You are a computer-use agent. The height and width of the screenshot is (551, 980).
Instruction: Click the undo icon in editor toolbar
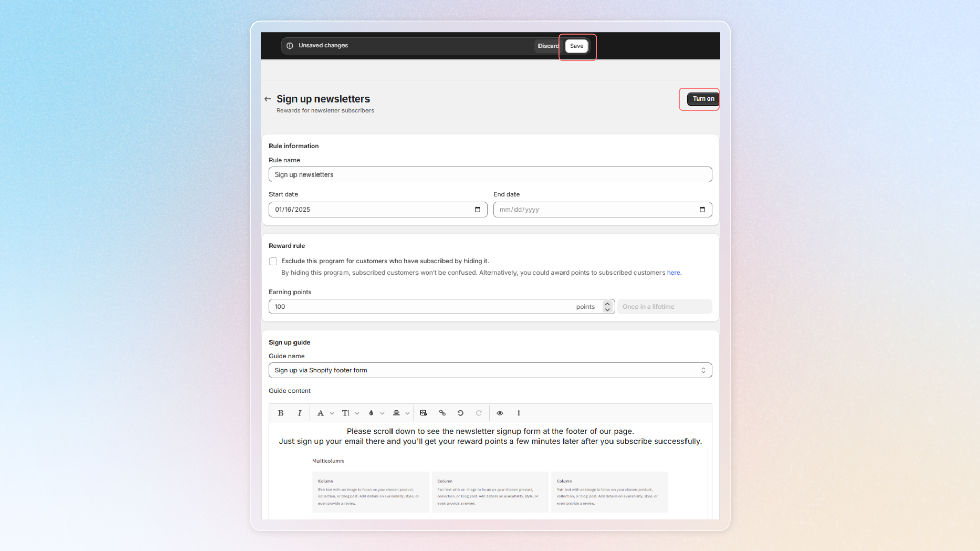coord(460,413)
